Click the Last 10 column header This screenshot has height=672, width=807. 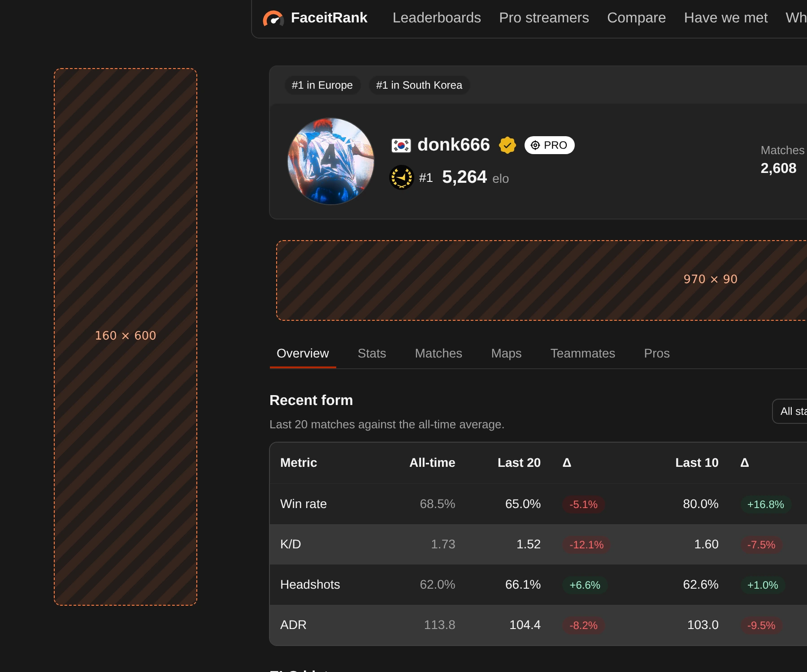click(697, 463)
